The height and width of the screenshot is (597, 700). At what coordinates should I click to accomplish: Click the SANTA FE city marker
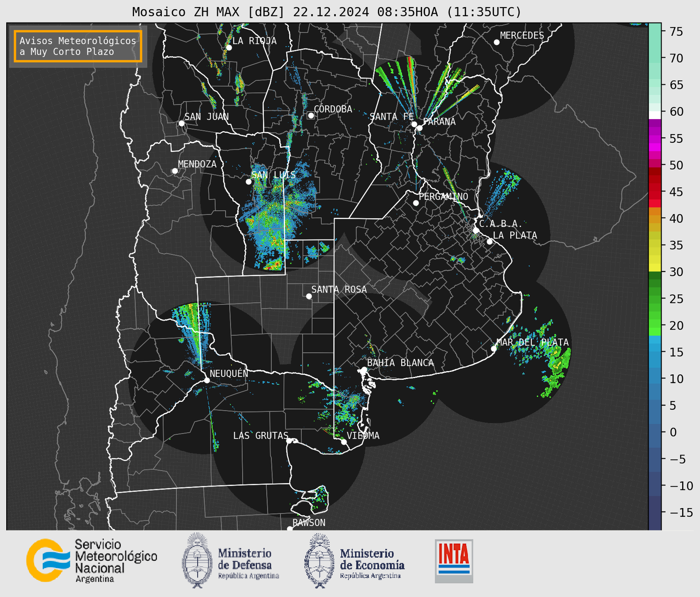pyautogui.click(x=414, y=124)
